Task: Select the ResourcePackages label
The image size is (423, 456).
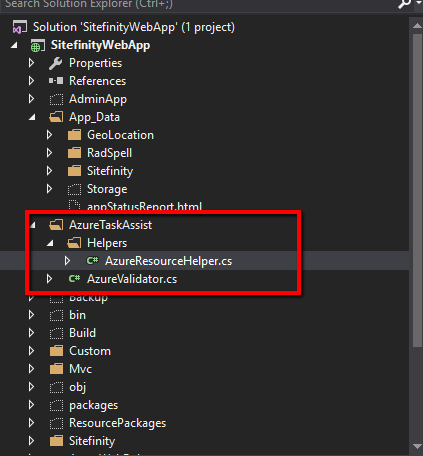Action: click(x=117, y=423)
